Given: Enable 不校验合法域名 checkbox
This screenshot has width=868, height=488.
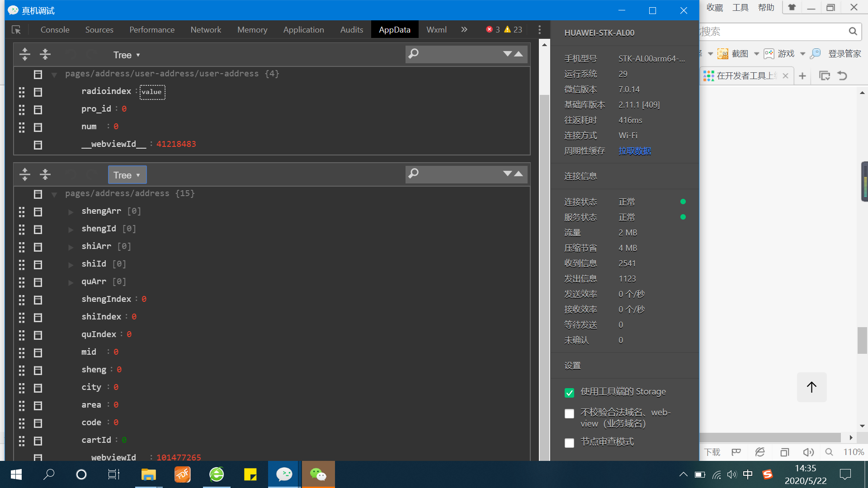Looking at the screenshot, I should point(569,413).
